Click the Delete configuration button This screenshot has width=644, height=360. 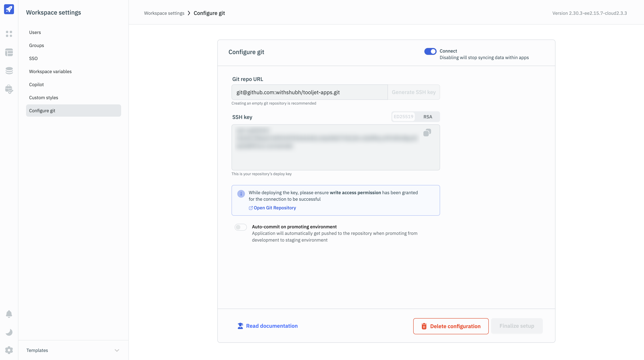pos(451,326)
